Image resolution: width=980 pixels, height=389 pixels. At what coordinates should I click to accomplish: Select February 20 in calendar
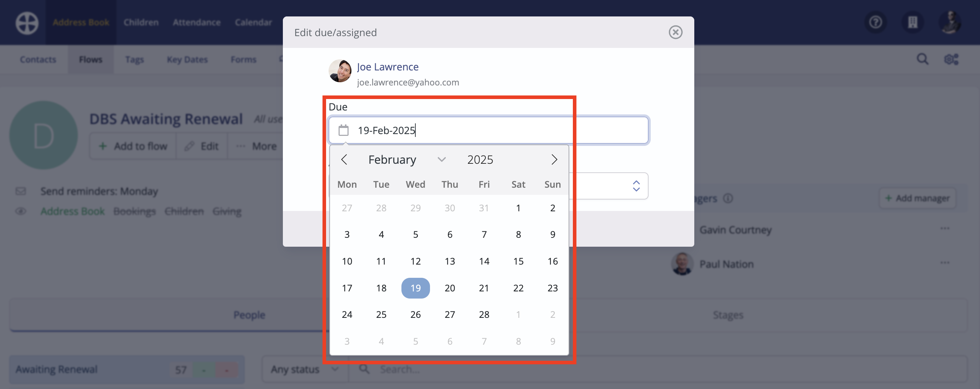[450, 288]
